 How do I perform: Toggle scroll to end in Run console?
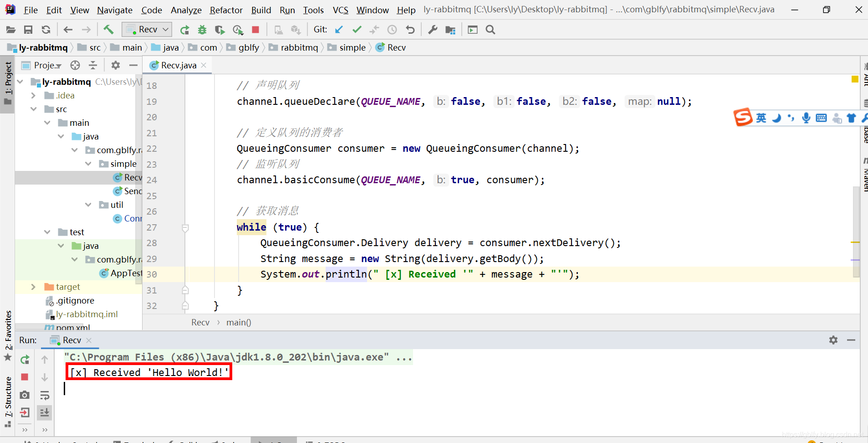[x=45, y=413]
